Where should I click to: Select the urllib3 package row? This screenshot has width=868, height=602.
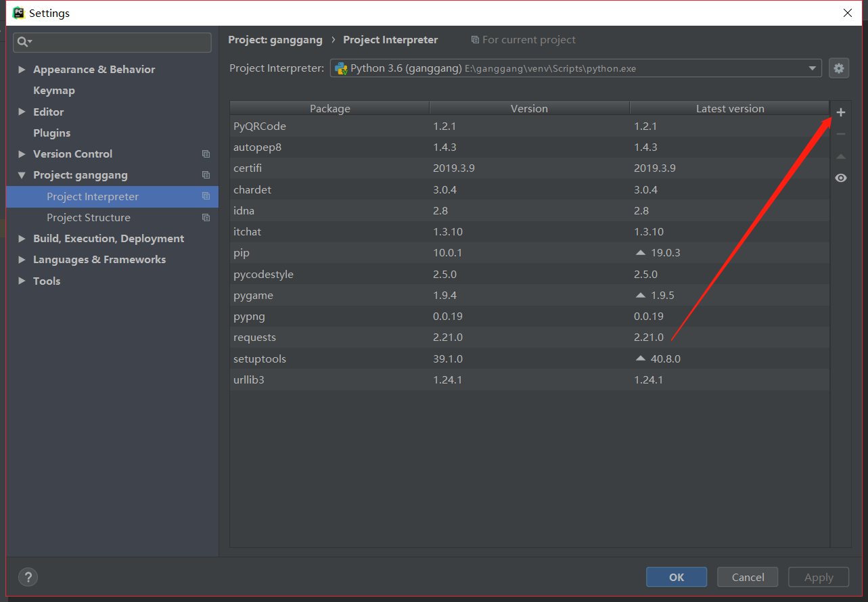tap(530, 379)
